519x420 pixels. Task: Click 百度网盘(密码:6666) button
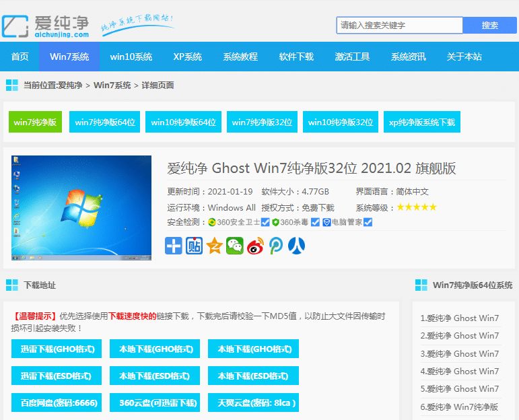pos(57,403)
